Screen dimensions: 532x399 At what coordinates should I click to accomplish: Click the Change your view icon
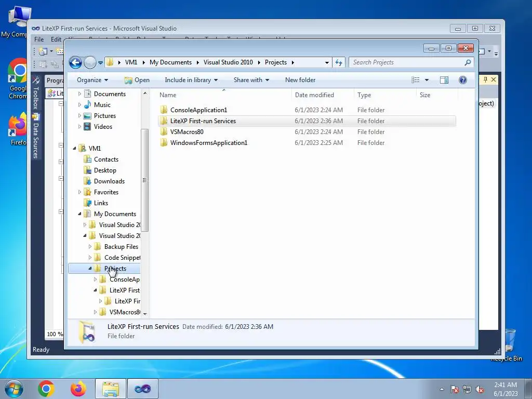point(415,80)
